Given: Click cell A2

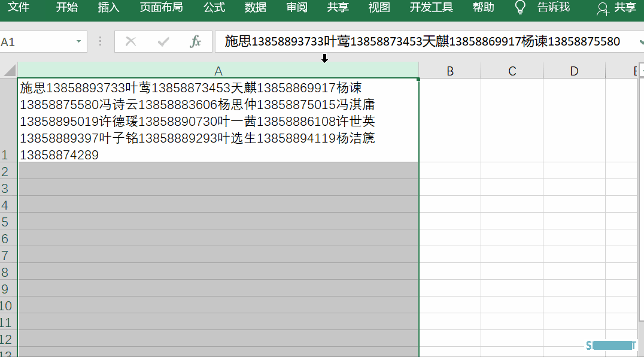Looking at the screenshot, I should pos(218,171).
